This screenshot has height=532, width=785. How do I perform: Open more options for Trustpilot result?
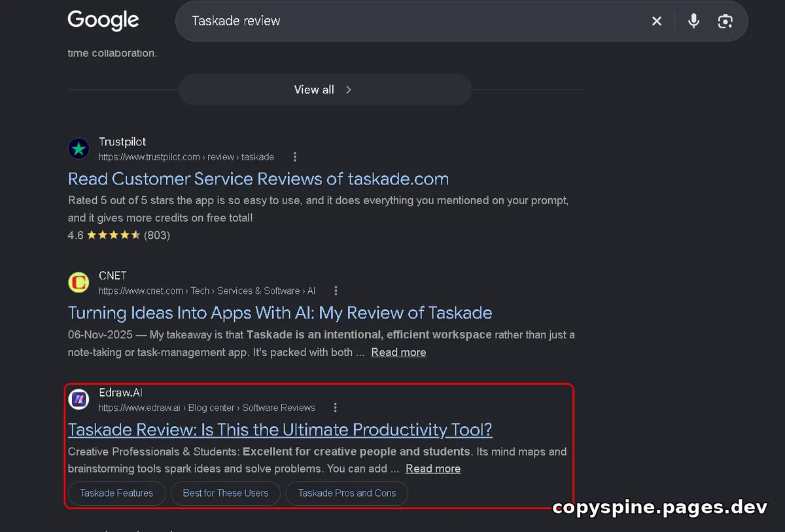coord(295,157)
